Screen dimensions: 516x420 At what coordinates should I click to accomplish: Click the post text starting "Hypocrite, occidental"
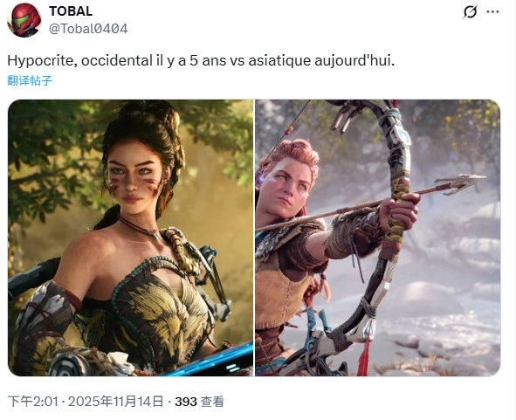(x=201, y=61)
